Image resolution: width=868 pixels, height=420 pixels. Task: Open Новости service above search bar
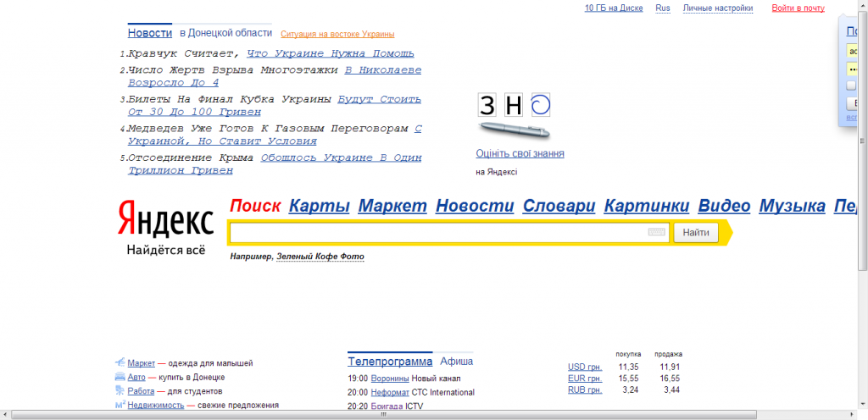475,206
